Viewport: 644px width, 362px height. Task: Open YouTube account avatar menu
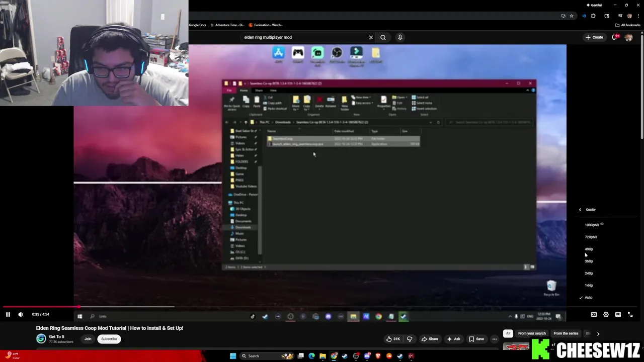point(628,37)
